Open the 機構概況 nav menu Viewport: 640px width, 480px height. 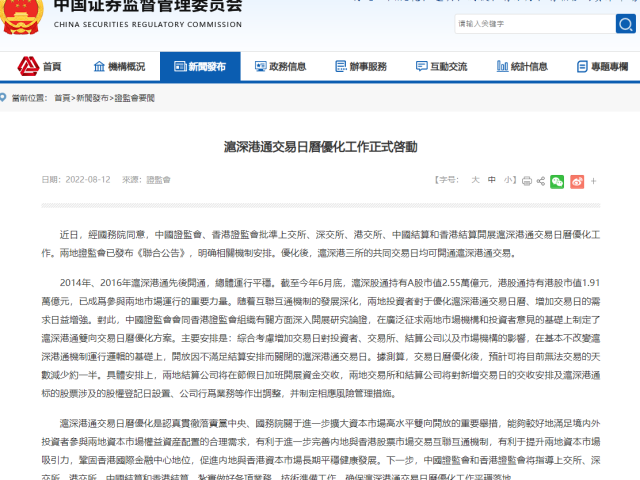tap(119, 67)
